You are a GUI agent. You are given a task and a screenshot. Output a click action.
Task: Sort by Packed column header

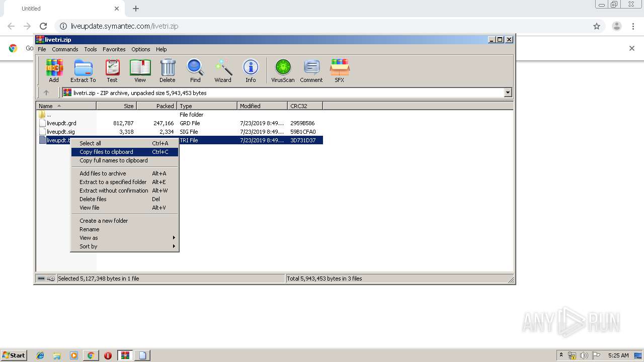pos(156,106)
